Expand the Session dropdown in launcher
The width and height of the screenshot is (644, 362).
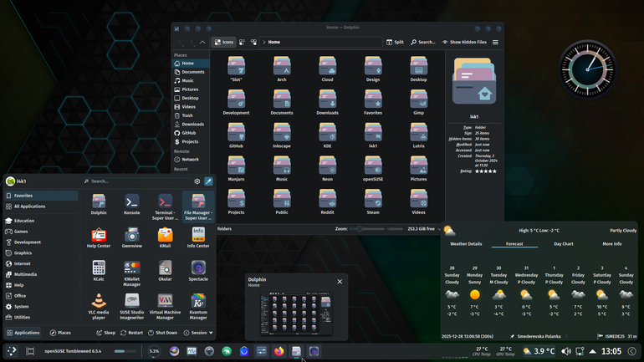pyautogui.click(x=198, y=333)
